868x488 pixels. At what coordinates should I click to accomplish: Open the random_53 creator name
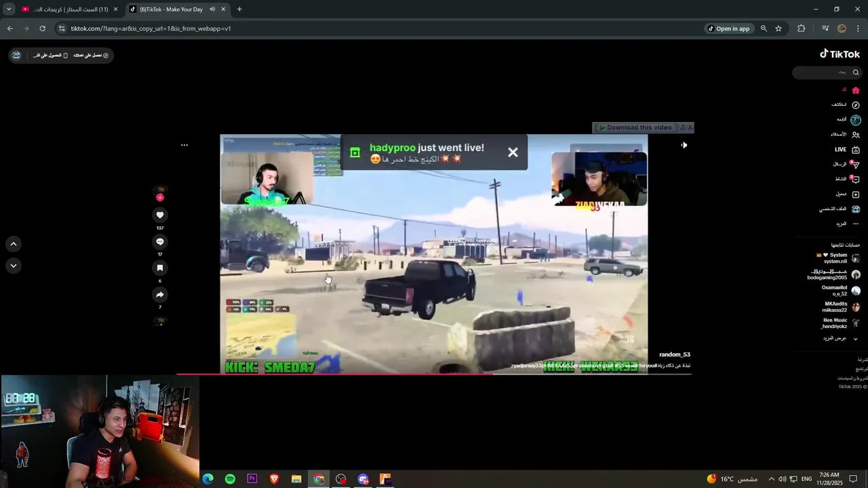675,354
